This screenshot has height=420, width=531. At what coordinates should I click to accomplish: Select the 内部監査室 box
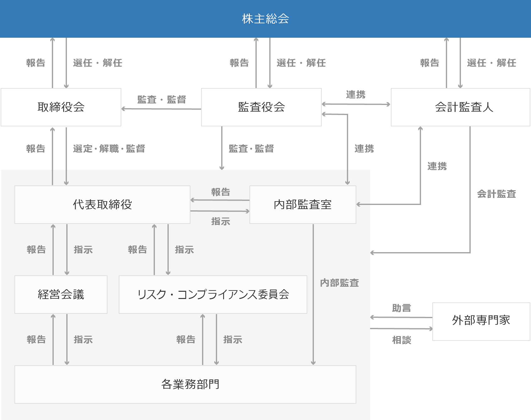tap(303, 205)
